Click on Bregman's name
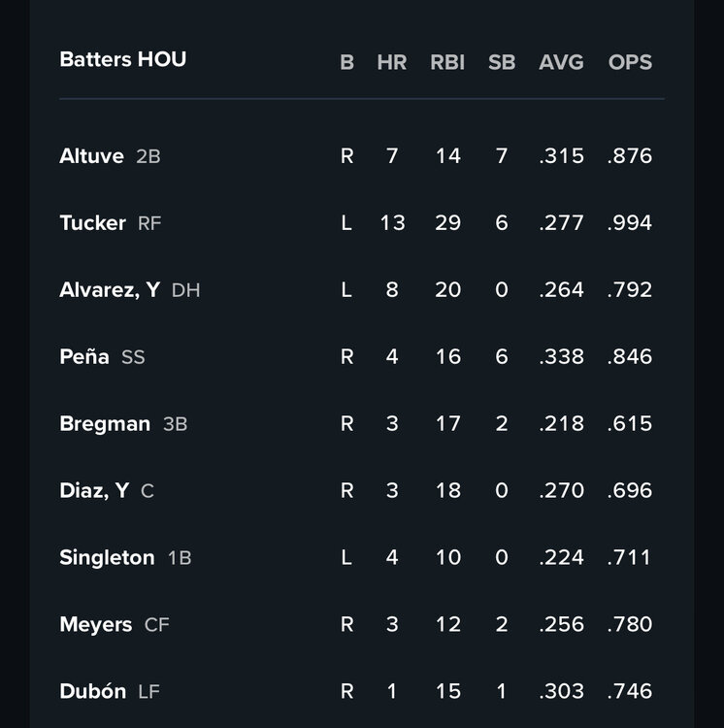 (105, 424)
